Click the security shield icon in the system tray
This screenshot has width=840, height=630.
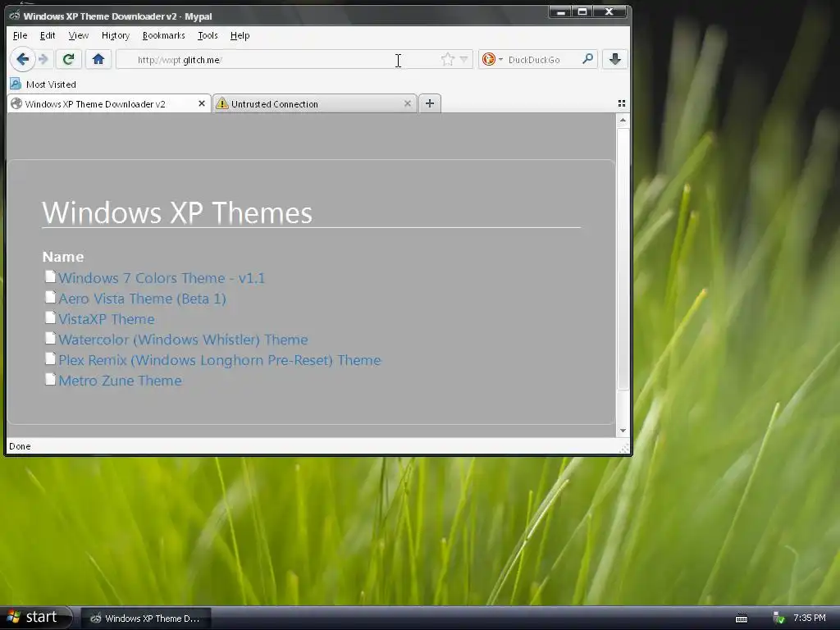pyautogui.click(x=779, y=619)
